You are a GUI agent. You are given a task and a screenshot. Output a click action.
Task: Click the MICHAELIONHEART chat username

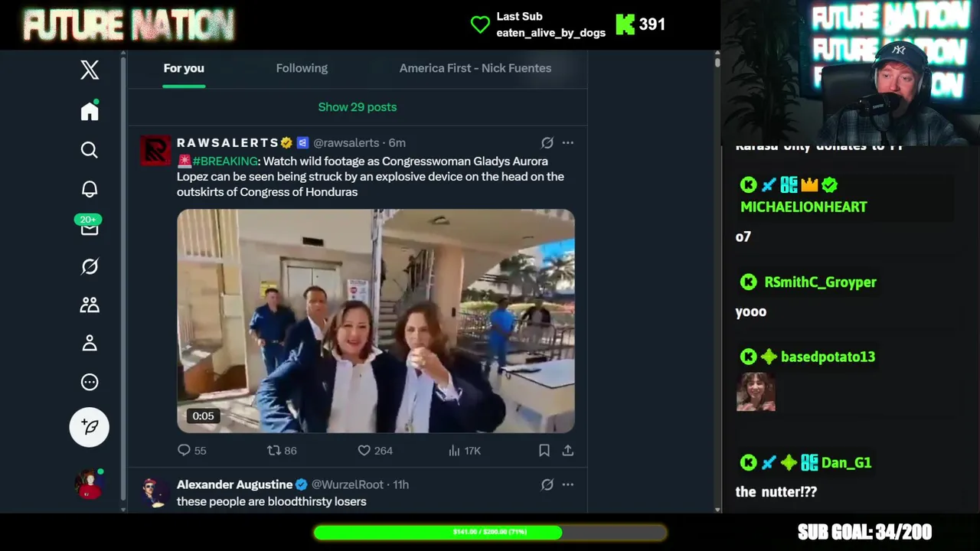coord(804,207)
